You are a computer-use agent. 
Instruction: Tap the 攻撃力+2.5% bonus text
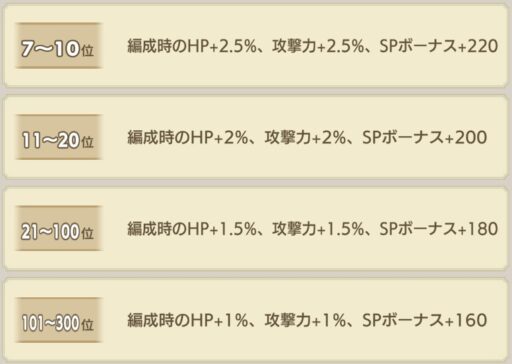coord(318,46)
